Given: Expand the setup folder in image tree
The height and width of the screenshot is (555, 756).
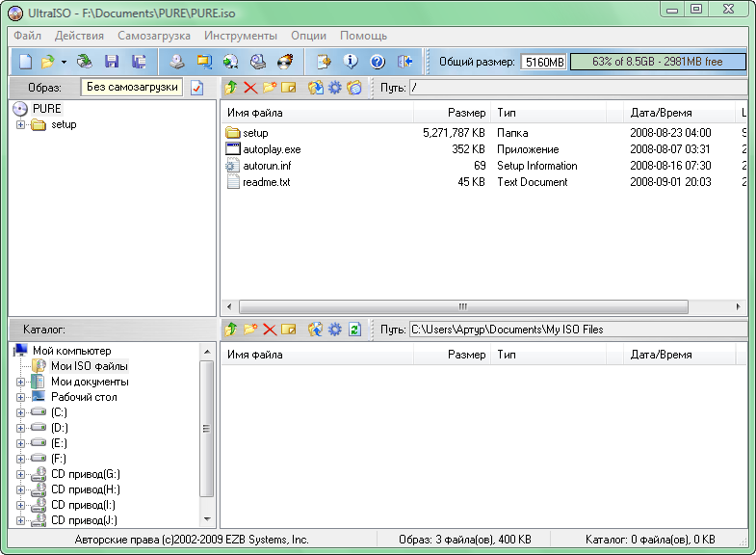Looking at the screenshot, I should 21,125.
